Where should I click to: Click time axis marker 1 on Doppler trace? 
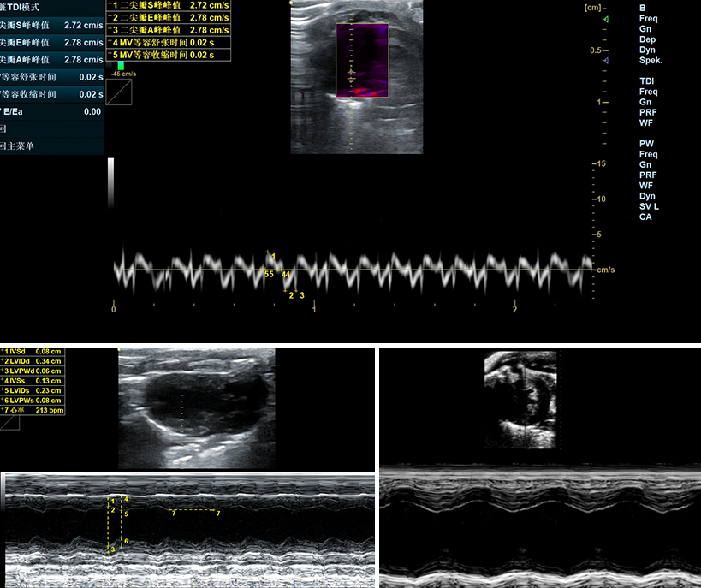pyautogui.click(x=314, y=310)
